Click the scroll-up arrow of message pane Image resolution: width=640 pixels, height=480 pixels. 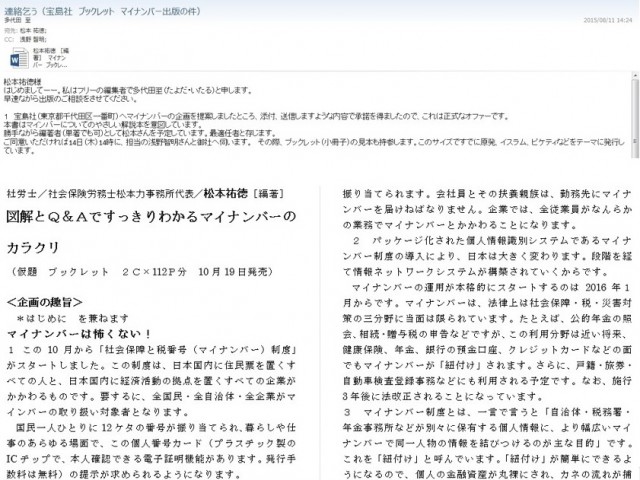635,76
